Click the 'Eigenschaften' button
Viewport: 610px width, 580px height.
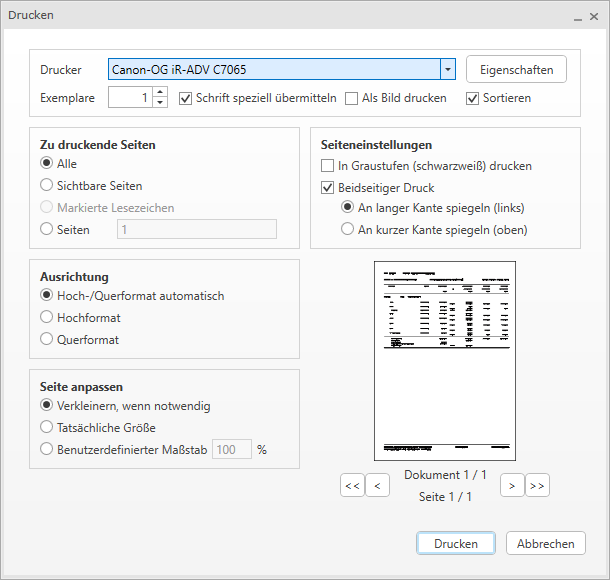(x=516, y=70)
